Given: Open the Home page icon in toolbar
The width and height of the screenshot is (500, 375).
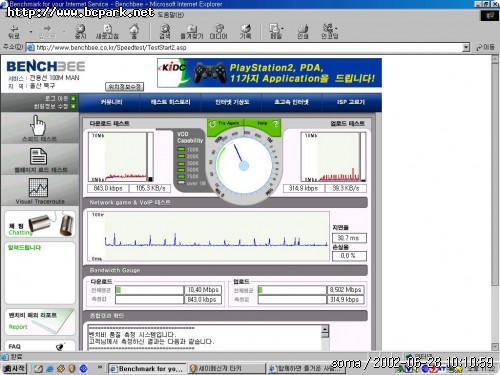Looking at the screenshot, I should pyautogui.click(x=134, y=32).
